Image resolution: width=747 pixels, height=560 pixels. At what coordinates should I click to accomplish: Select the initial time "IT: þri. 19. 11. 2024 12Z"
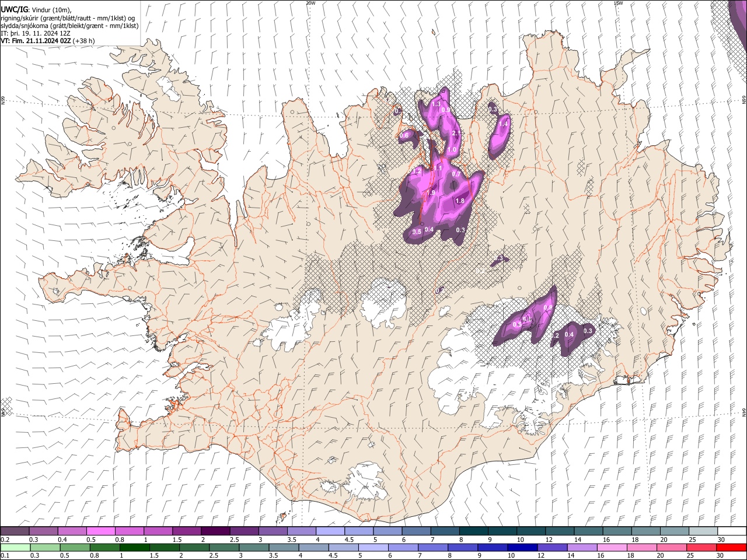tap(36, 33)
